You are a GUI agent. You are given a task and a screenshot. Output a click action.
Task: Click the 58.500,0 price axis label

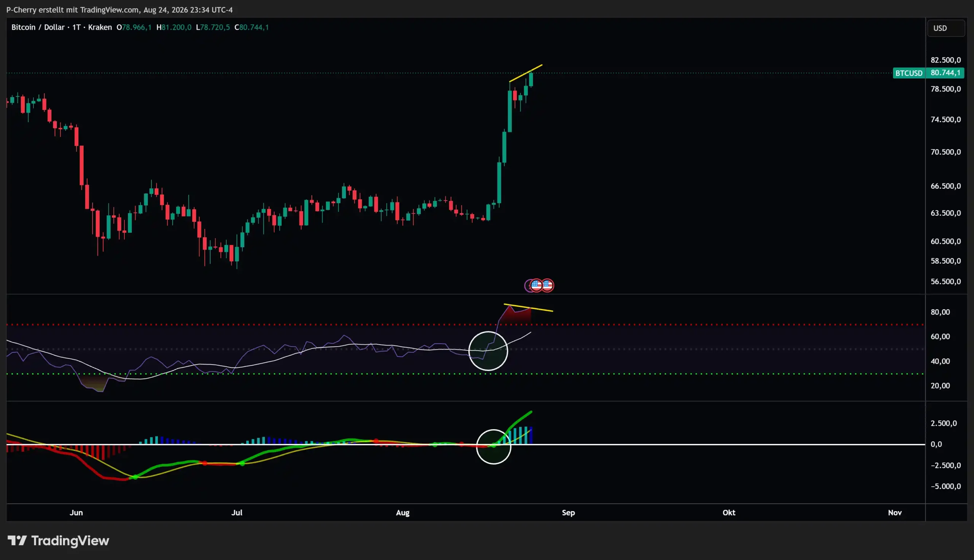945,261
